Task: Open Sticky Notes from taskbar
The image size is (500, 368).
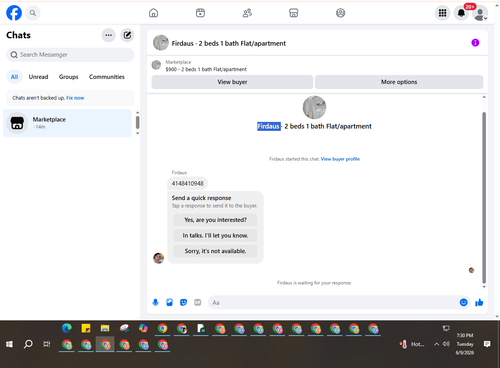Action: point(86,328)
